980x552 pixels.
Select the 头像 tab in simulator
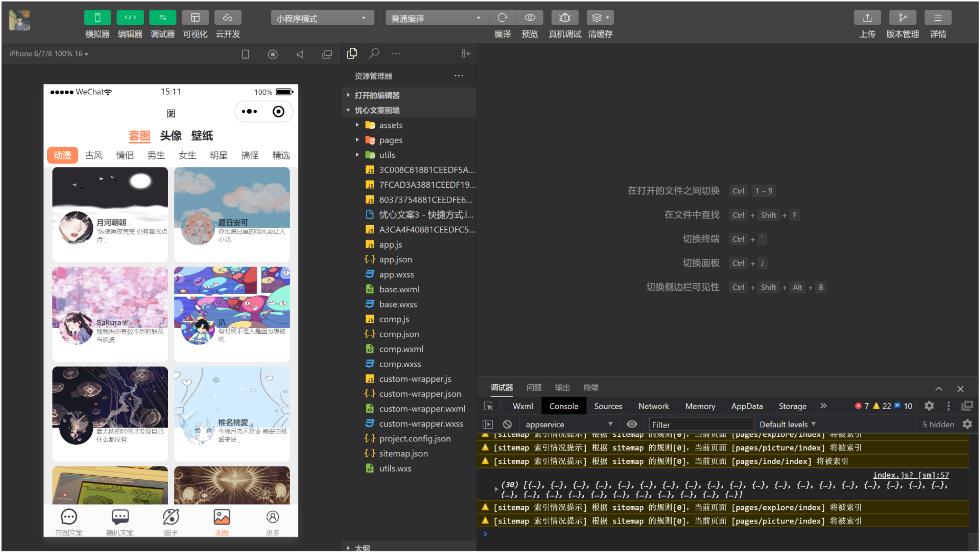point(170,136)
